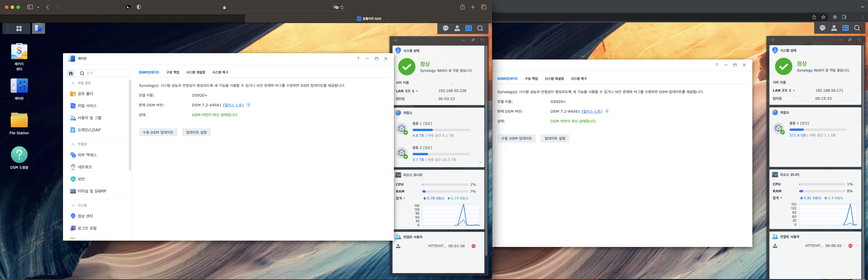Click 수동 DSM 업데이트 button in Safari window

pyautogui.click(x=158, y=132)
